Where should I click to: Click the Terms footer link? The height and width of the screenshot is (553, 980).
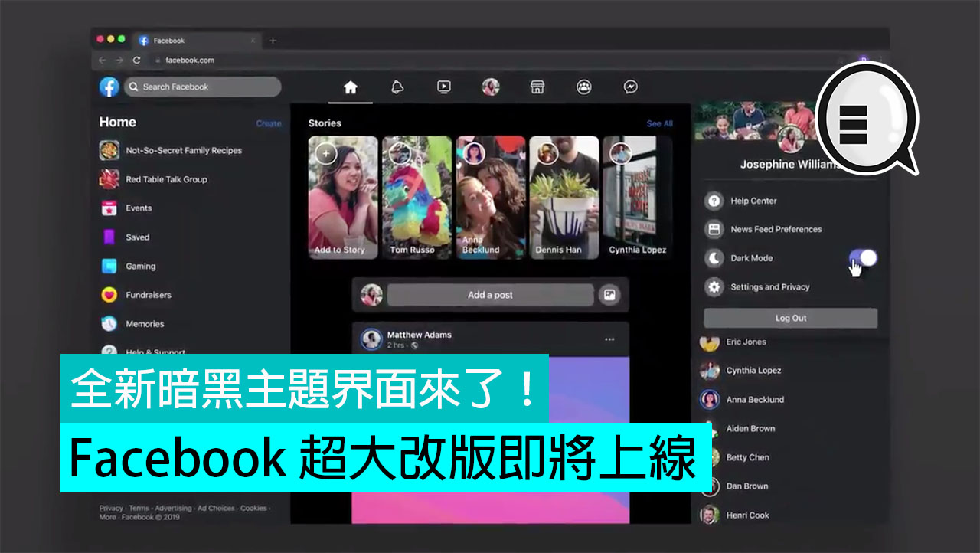point(139,508)
